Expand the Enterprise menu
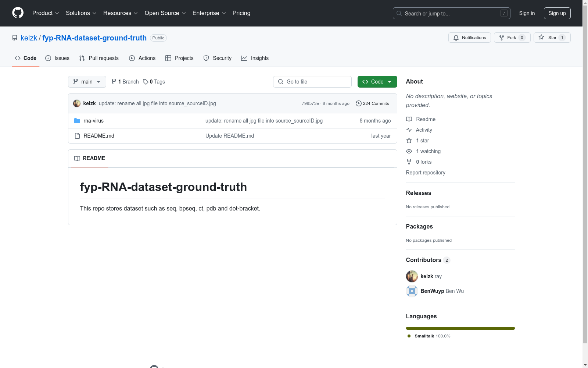The image size is (588, 368). [209, 13]
